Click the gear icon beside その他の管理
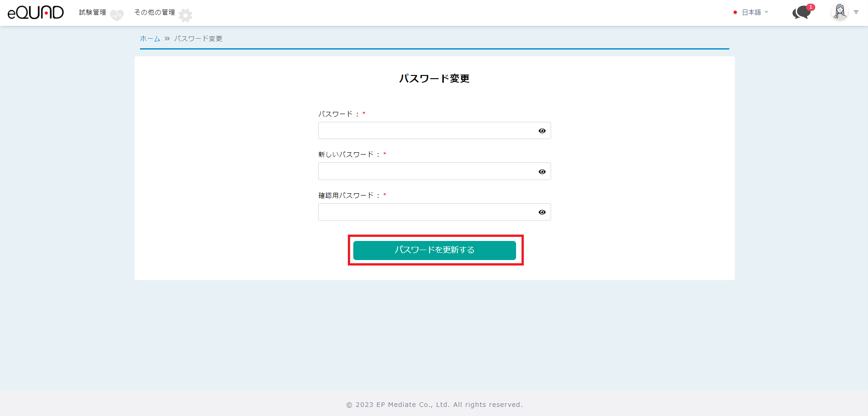 pyautogui.click(x=186, y=15)
